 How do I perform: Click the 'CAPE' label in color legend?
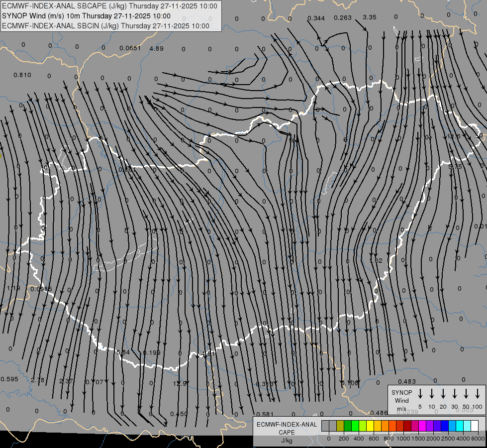point(287,433)
